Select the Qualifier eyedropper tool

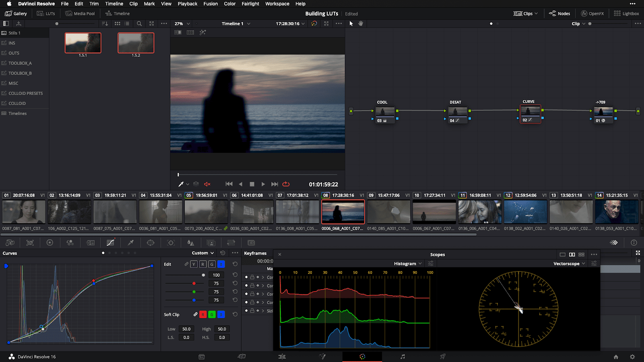[131, 243]
